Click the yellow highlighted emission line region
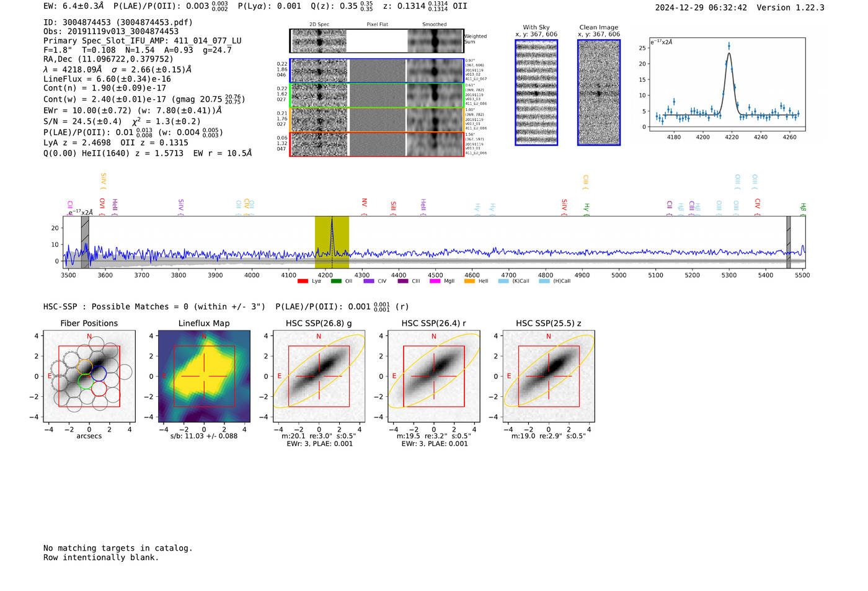Image resolution: width=868 pixels, height=591 pixels. coord(332,242)
